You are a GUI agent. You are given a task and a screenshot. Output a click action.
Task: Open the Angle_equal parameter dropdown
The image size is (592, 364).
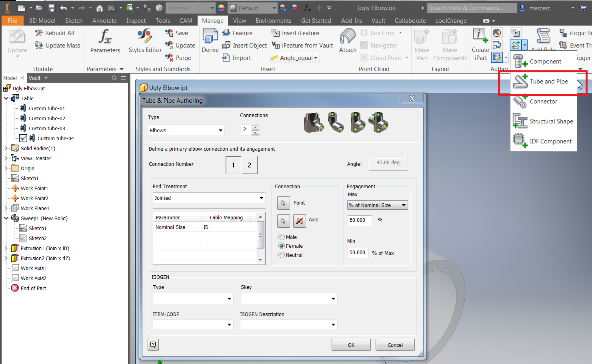(x=295, y=58)
